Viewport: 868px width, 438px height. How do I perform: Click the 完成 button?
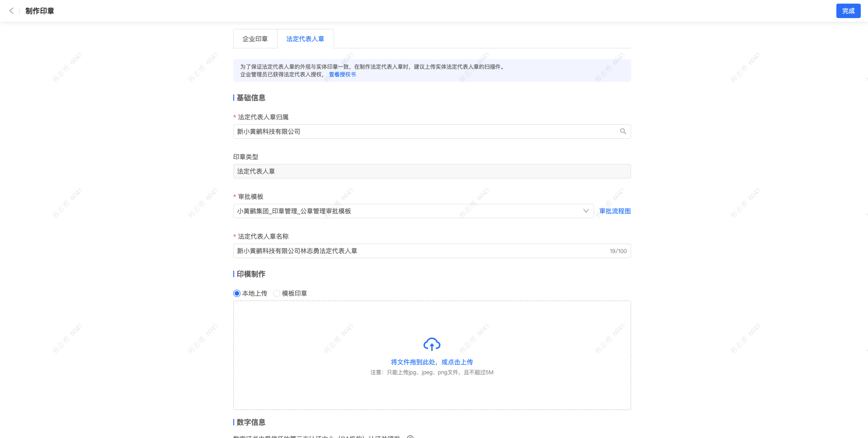(848, 11)
